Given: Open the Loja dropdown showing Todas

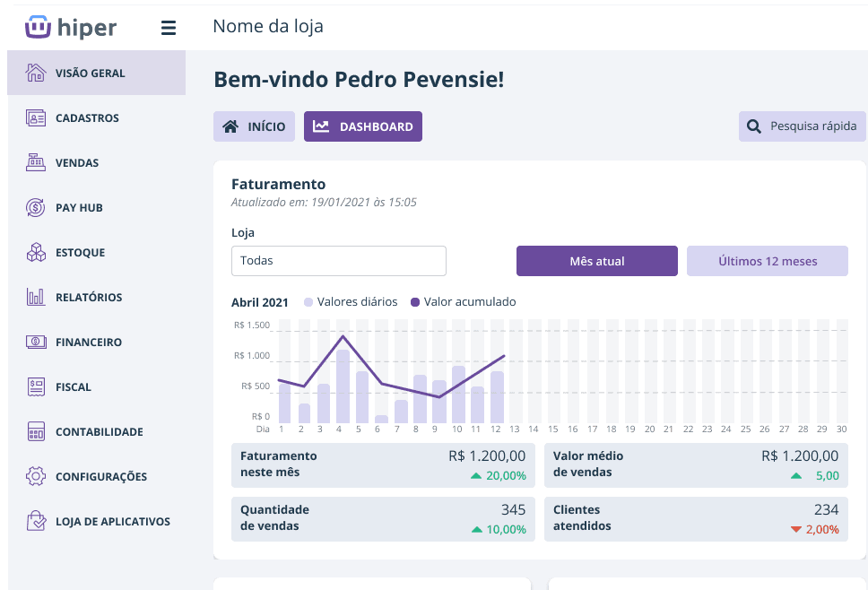Looking at the screenshot, I should [339, 261].
